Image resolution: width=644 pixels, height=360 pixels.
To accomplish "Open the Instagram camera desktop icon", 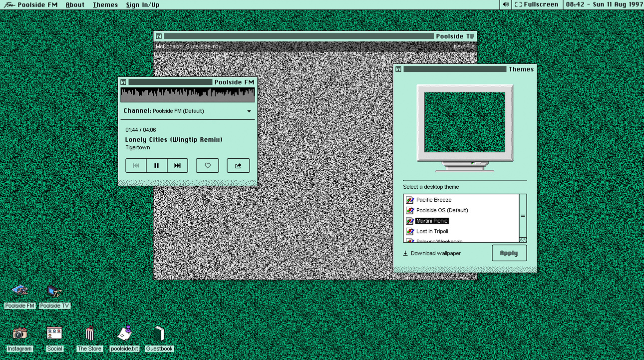I will (19, 334).
